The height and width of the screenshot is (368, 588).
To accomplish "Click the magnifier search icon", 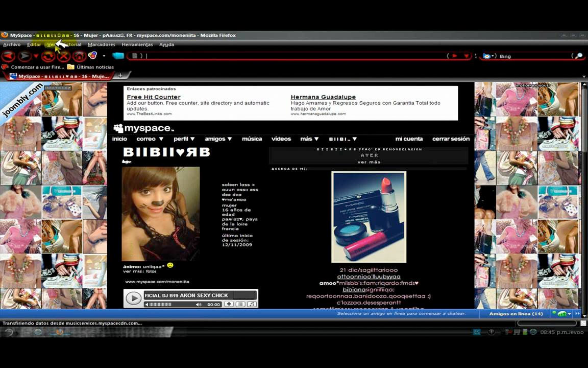I will point(579,56).
